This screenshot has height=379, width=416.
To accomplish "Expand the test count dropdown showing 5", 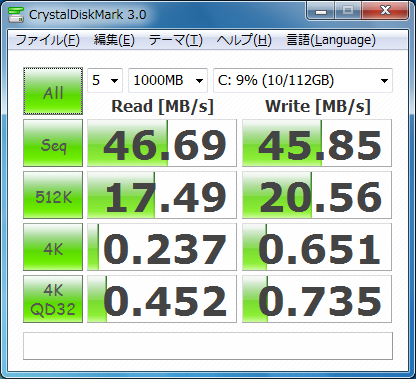I will [105, 80].
